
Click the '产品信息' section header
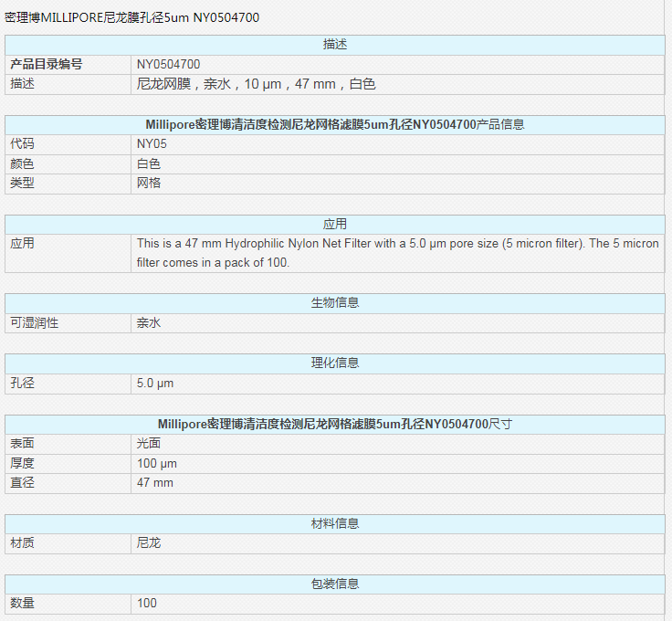(335, 125)
